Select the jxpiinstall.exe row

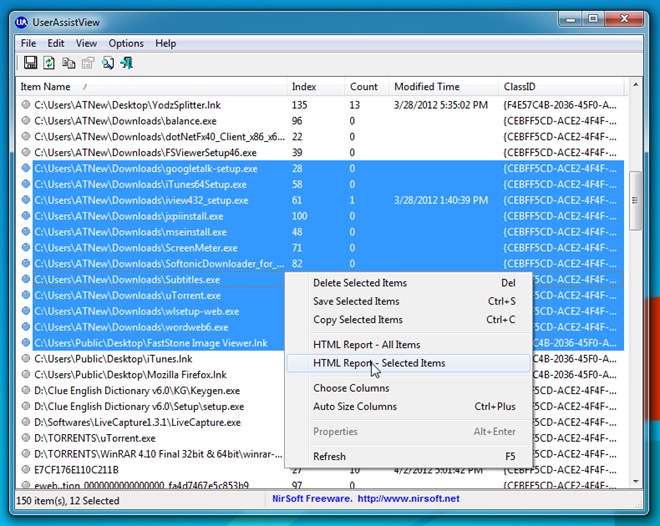coord(320,216)
